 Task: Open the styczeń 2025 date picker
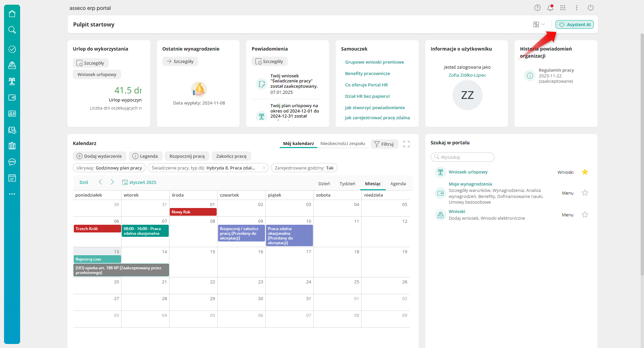coord(139,182)
